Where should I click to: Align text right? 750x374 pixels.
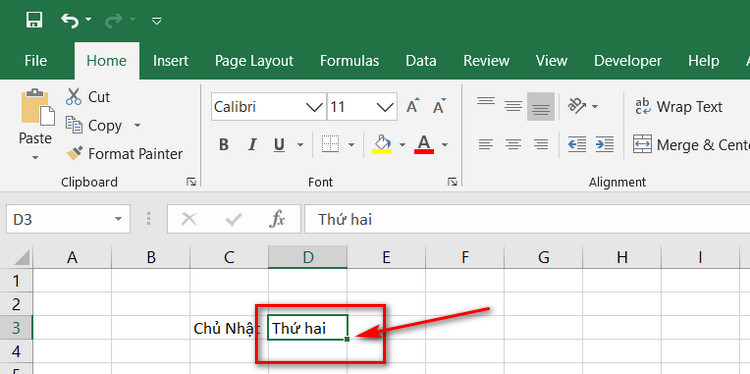point(541,144)
